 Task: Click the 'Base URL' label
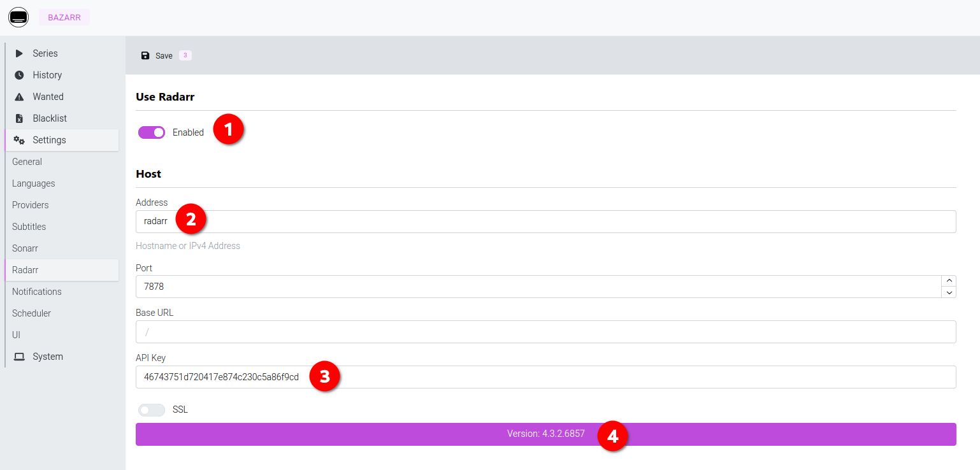coord(154,313)
